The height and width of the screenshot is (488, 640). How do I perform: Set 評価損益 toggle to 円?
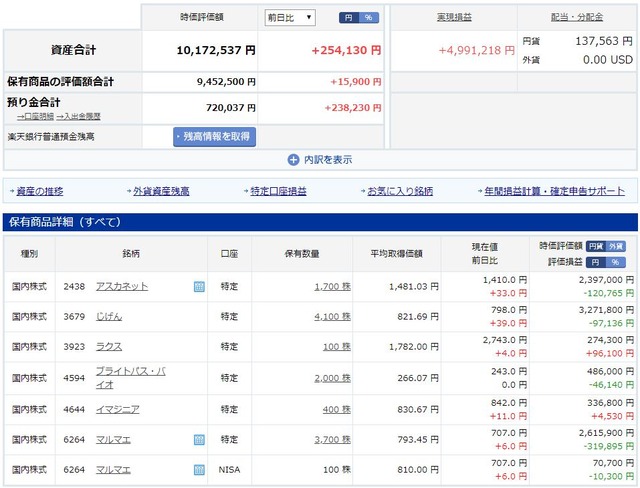click(596, 262)
